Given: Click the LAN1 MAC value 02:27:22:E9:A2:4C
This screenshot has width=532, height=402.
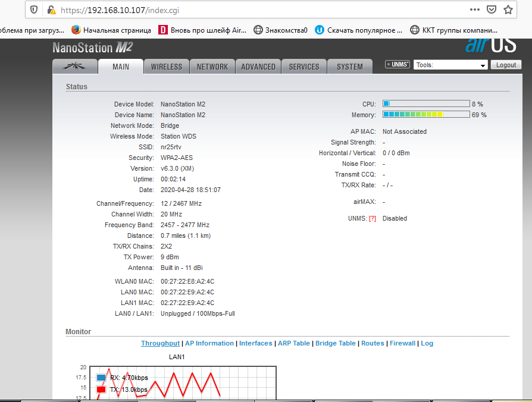Looking at the screenshot, I should (187, 303).
